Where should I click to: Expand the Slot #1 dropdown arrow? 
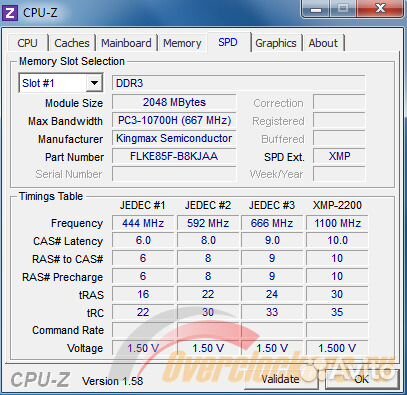(x=94, y=83)
